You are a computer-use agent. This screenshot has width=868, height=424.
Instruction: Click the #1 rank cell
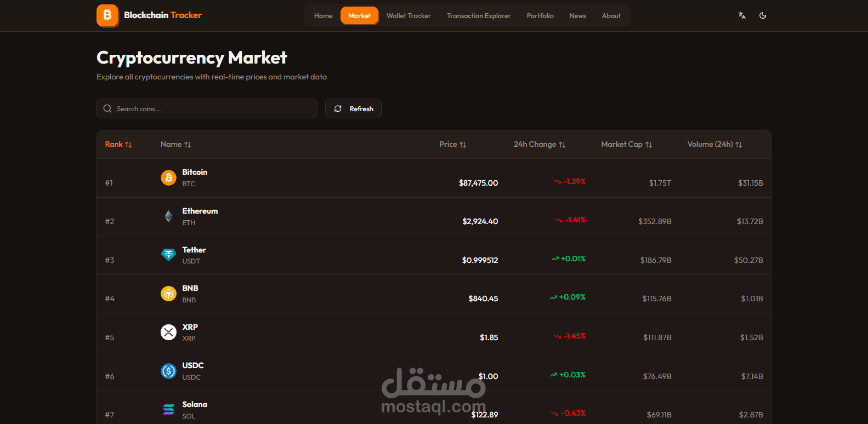109,183
